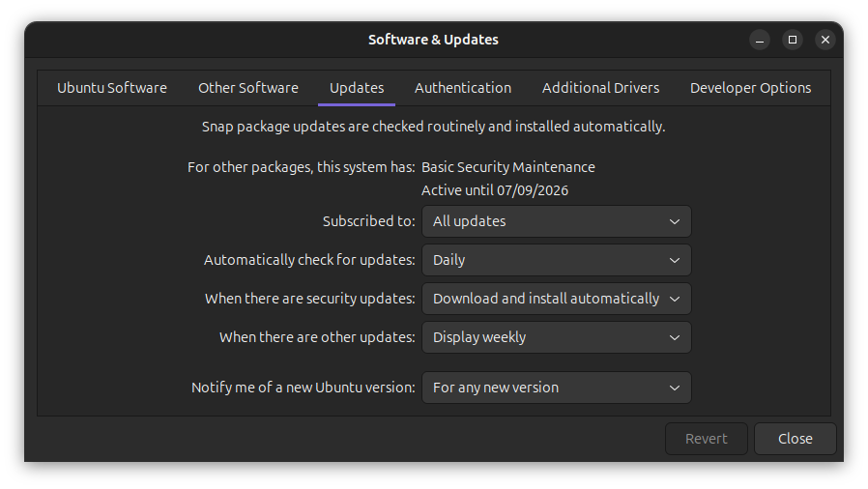Click the 'Notify me of a new Ubuntu version' label
Screen dimensions: 868x489
point(303,388)
